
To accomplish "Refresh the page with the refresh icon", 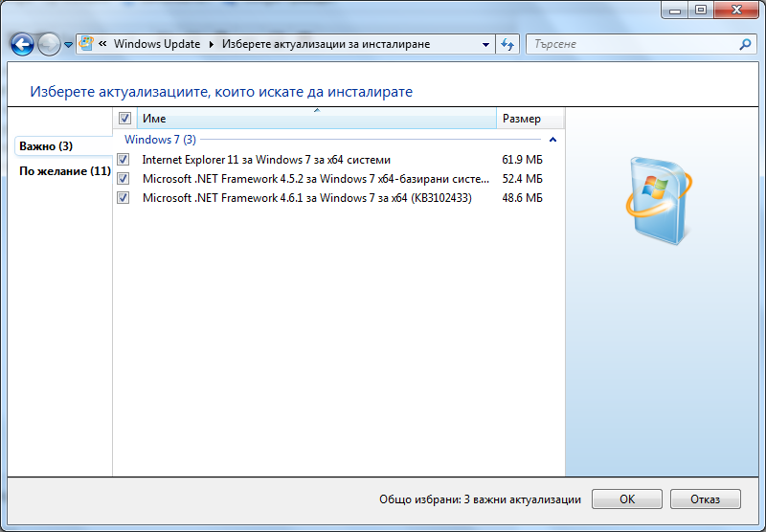I will pyautogui.click(x=507, y=44).
